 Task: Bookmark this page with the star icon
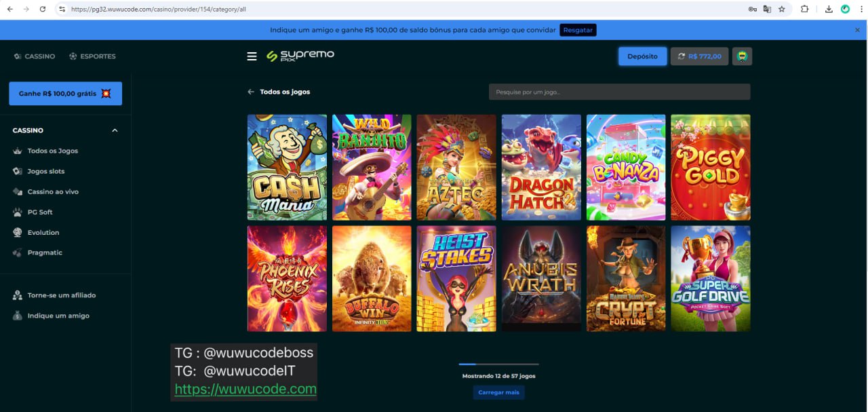coord(782,10)
